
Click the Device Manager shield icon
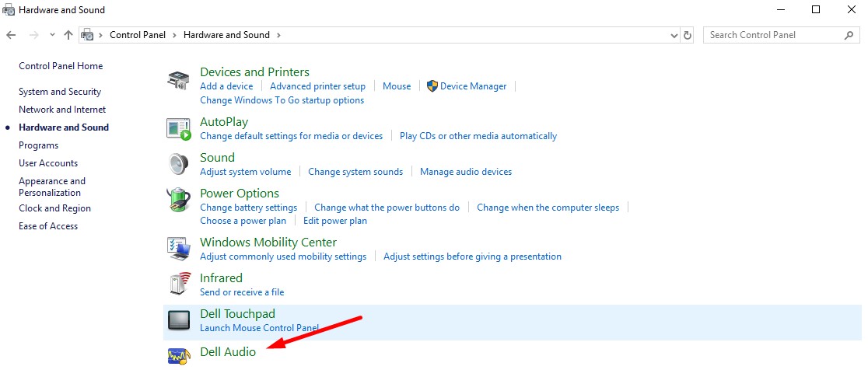(x=432, y=86)
